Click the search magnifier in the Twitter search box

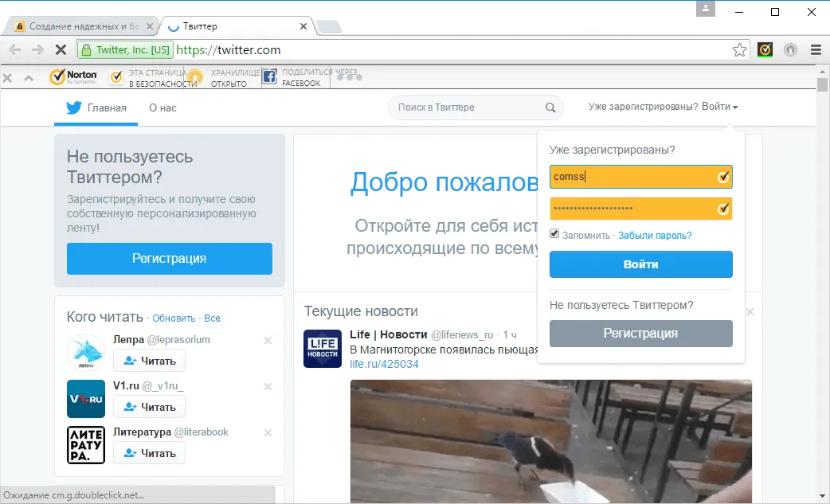550,107
